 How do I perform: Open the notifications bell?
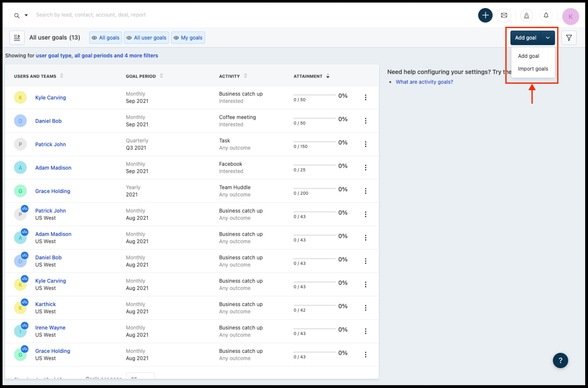pos(546,15)
